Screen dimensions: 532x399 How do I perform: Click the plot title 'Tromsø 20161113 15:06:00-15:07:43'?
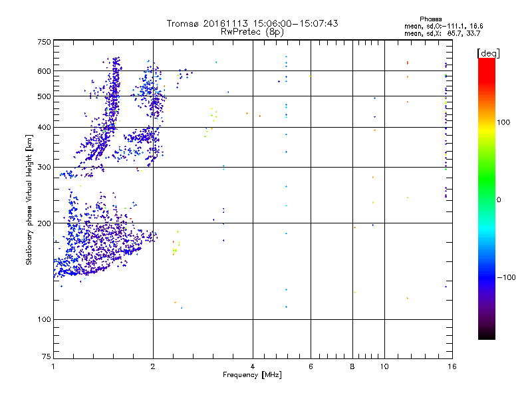coord(252,23)
